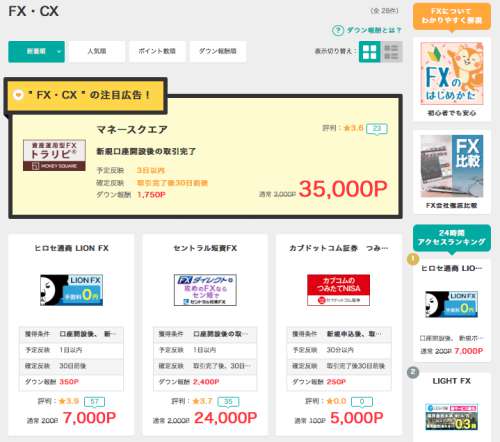Switch to list view display
The width and height of the screenshot is (500, 442).
coord(391,52)
